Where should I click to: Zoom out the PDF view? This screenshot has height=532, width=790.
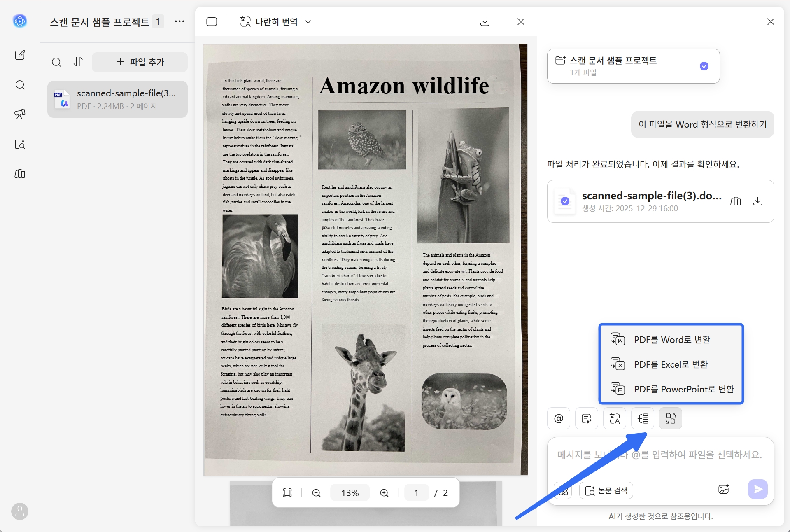[316, 493]
